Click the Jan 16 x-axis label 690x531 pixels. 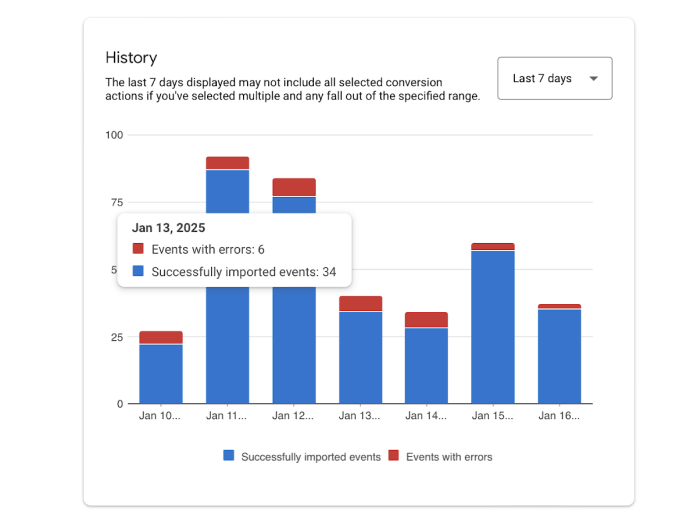pyautogui.click(x=559, y=416)
